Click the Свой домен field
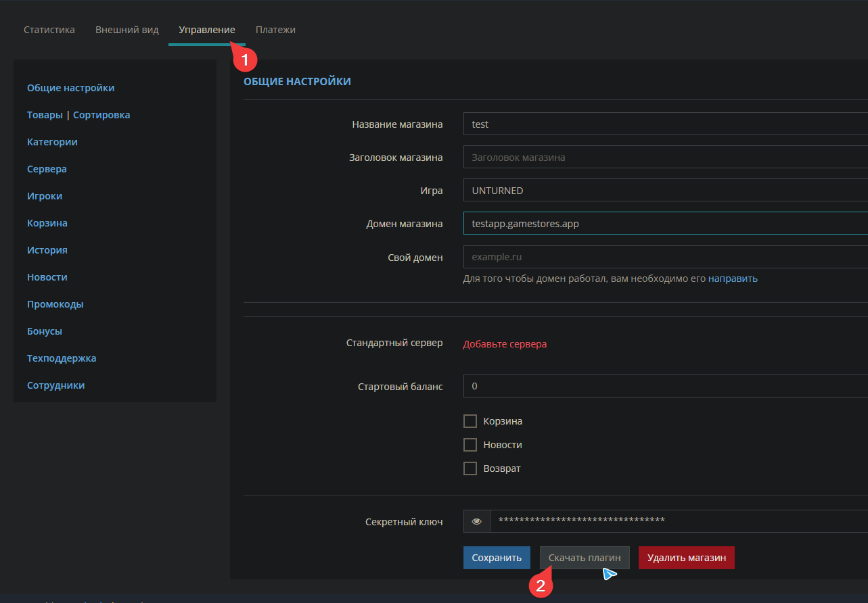Screen dimensions: 868x603 click(666, 257)
